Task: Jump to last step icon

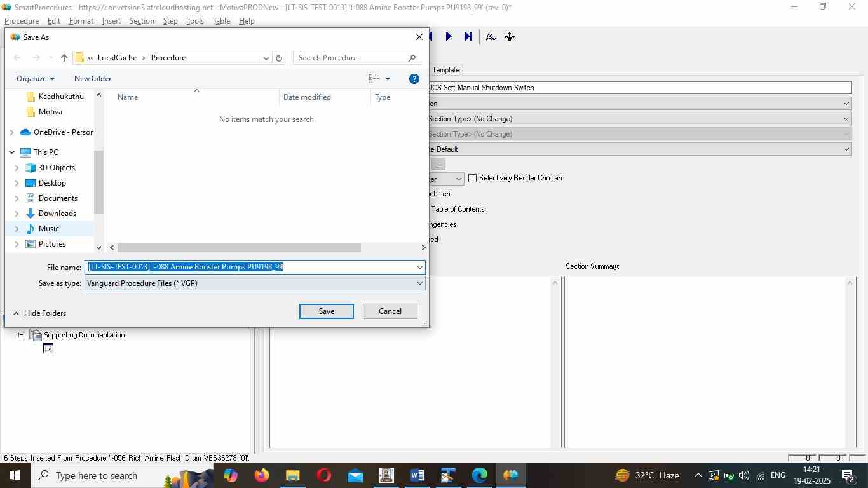Action: coord(468,37)
